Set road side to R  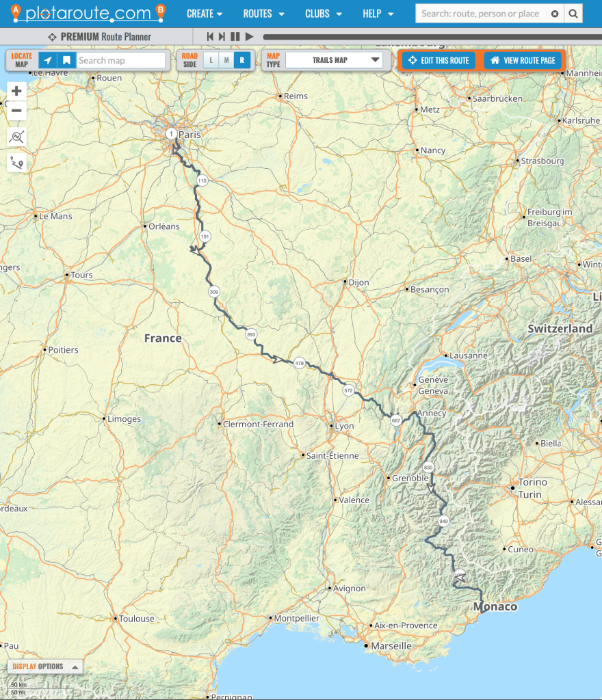coord(241,60)
